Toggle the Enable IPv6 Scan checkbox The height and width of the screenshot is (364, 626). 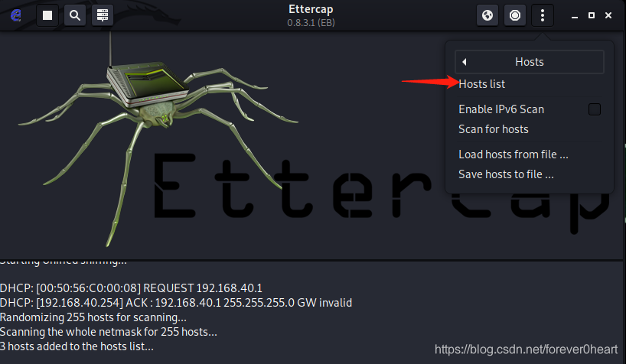click(x=595, y=109)
